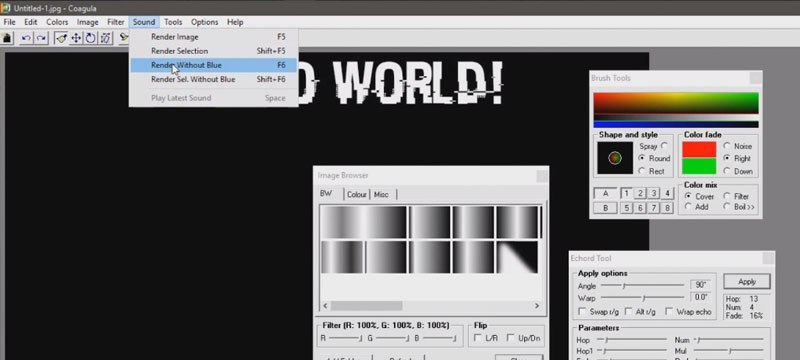Open the Tools menu
The width and height of the screenshot is (800, 360).
coord(173,22)
